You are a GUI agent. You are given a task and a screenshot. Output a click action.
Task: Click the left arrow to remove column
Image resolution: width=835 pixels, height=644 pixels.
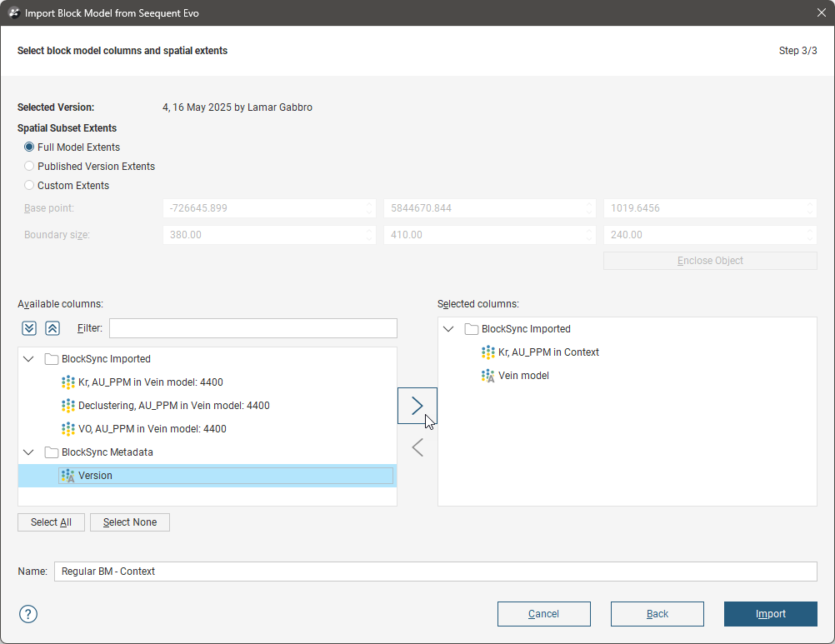pyautogui.click(x=417, y=447)
